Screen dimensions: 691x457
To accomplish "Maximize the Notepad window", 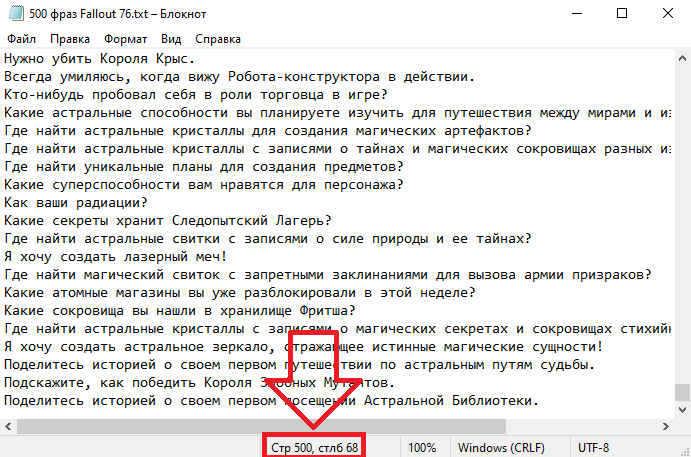I will coord(622,13).
